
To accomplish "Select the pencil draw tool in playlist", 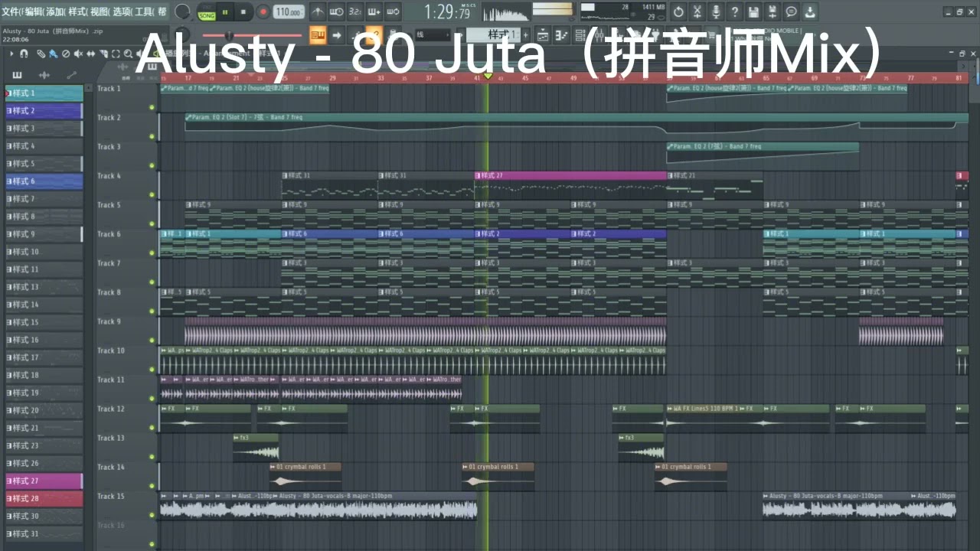I will point(41,54).
